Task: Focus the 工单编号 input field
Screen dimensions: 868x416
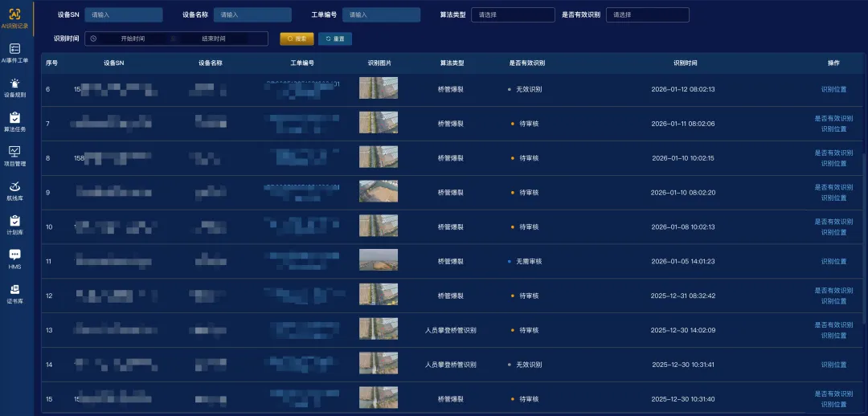Action: [x=381, y=15]
